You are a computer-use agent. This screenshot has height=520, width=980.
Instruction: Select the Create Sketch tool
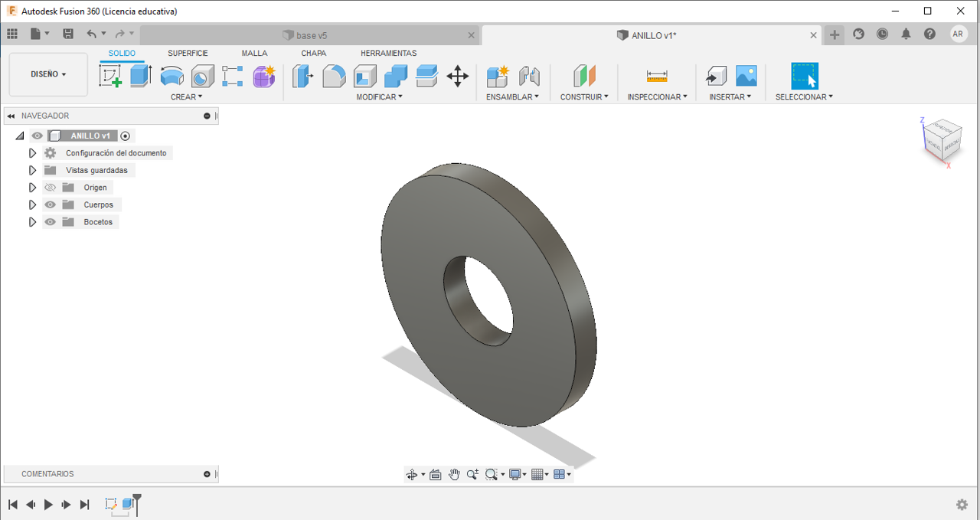click(111, 76)
